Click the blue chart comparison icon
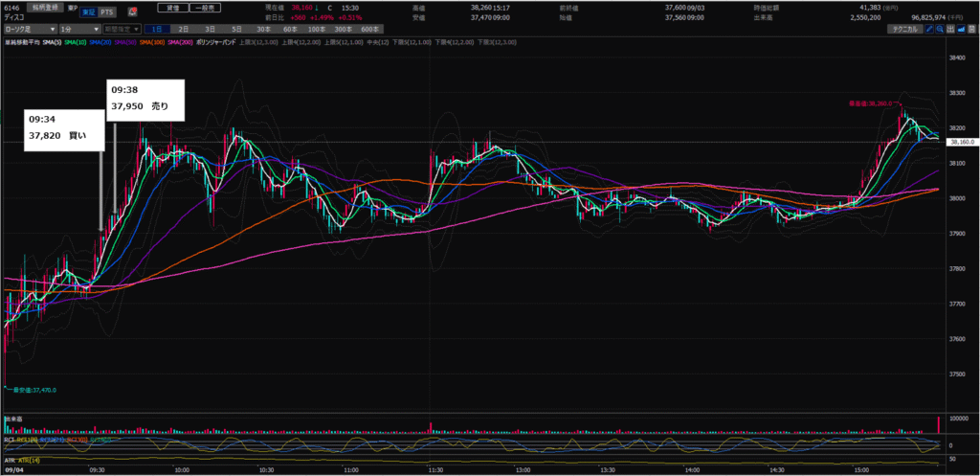Screen dimensions: 980x476 960,29
